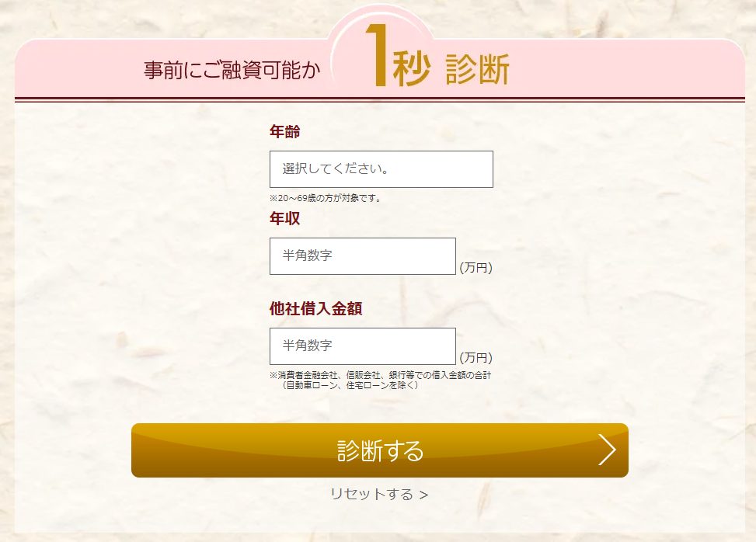756x542 pixels.
Task: Click the ※消費者金融会社 borrowing note text
Action: [381, 376]
